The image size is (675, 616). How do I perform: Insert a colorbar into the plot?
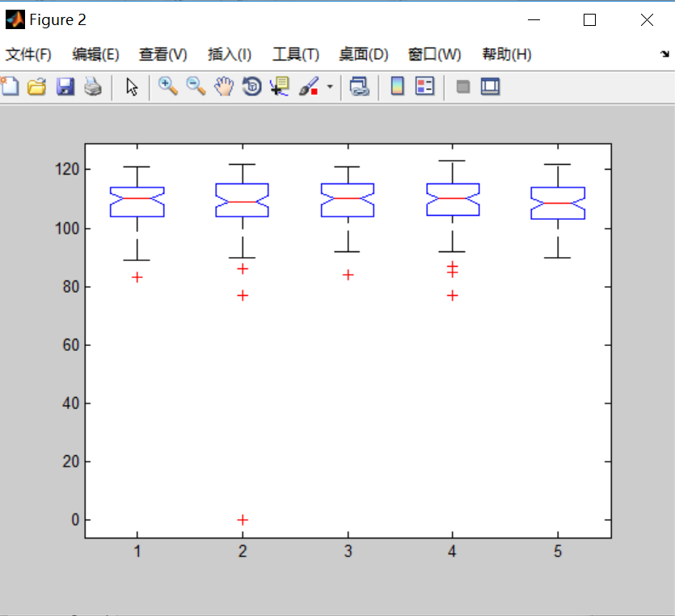[x=396, y=86]
